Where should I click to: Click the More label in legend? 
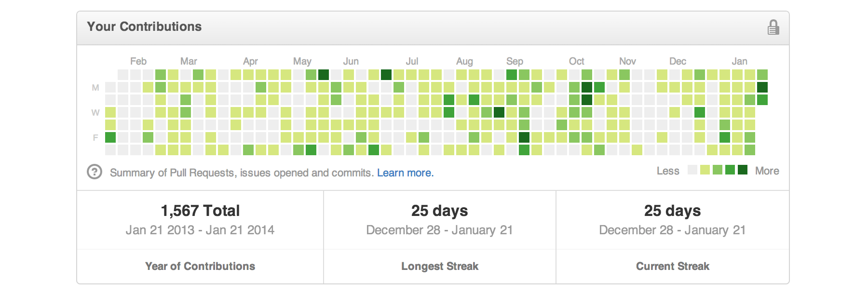click(x=767, y=171)
